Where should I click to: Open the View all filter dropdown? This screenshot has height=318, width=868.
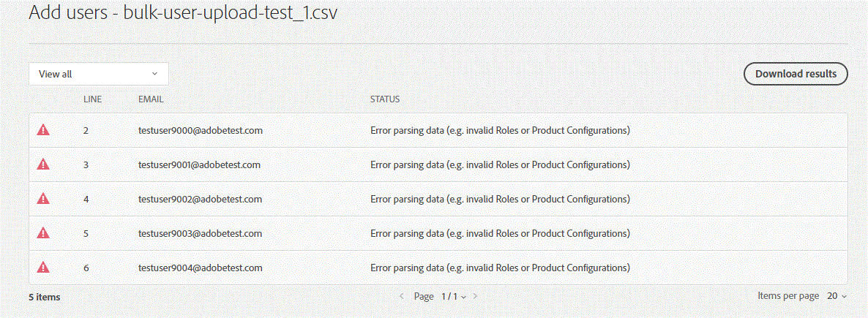coord(99,74)
